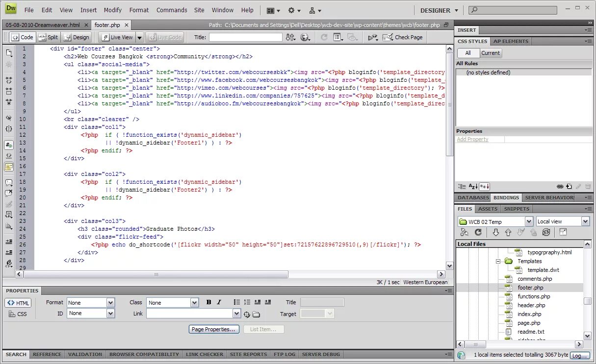Click Point to File target icon by Link
The height and width of the screenshot is (364, 596).
pos(247,315)
